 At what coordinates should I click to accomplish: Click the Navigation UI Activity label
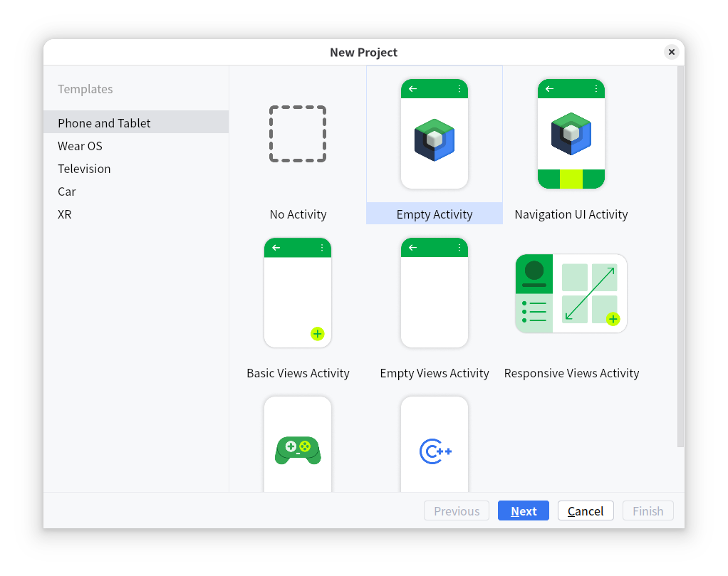tap(571, 214)
